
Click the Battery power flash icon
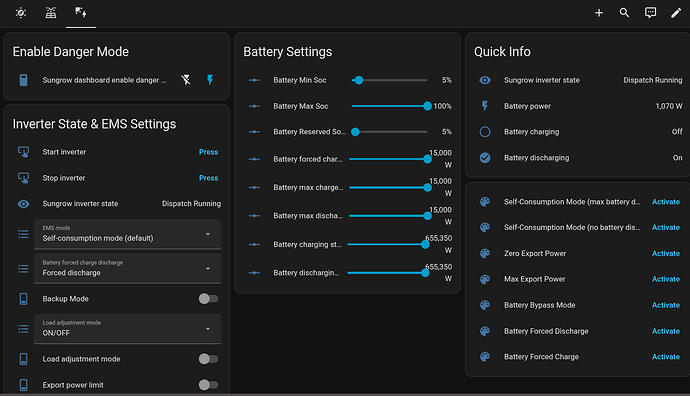coord(485,106)
